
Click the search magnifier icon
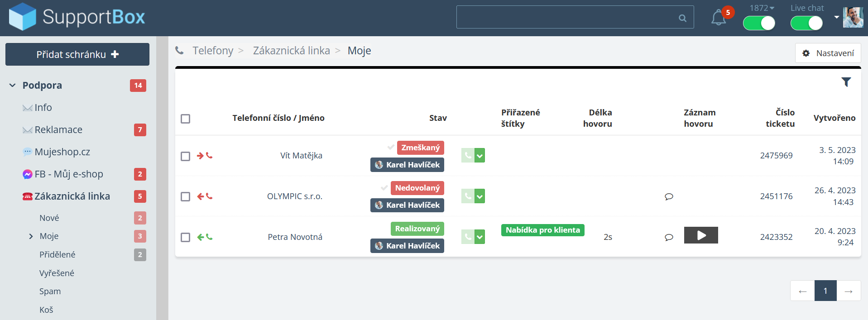tap(682, 18)
